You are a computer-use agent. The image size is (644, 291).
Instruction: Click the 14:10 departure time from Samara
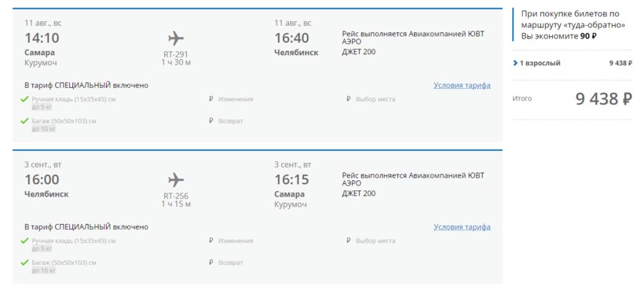coord(42,39)
